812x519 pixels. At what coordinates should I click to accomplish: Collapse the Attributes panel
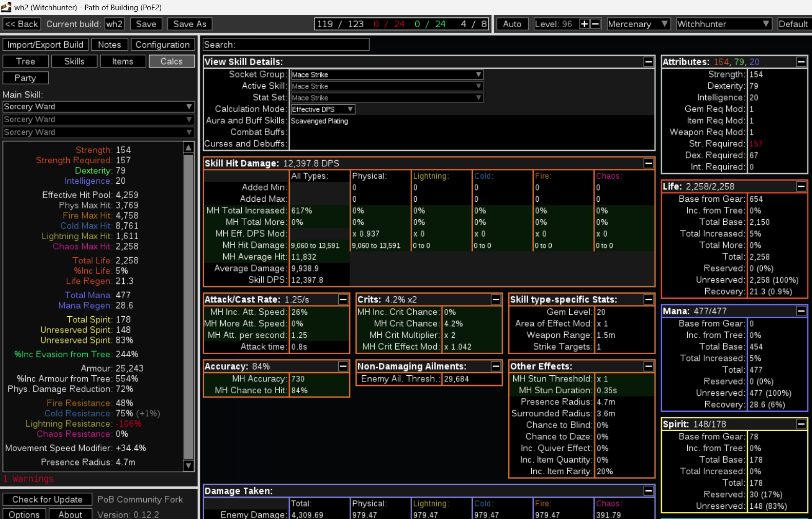coord(801,62)
